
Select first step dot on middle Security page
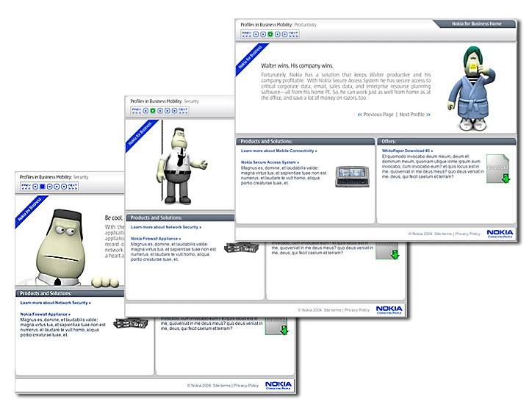pyautogui.click(x=145, y=111)
